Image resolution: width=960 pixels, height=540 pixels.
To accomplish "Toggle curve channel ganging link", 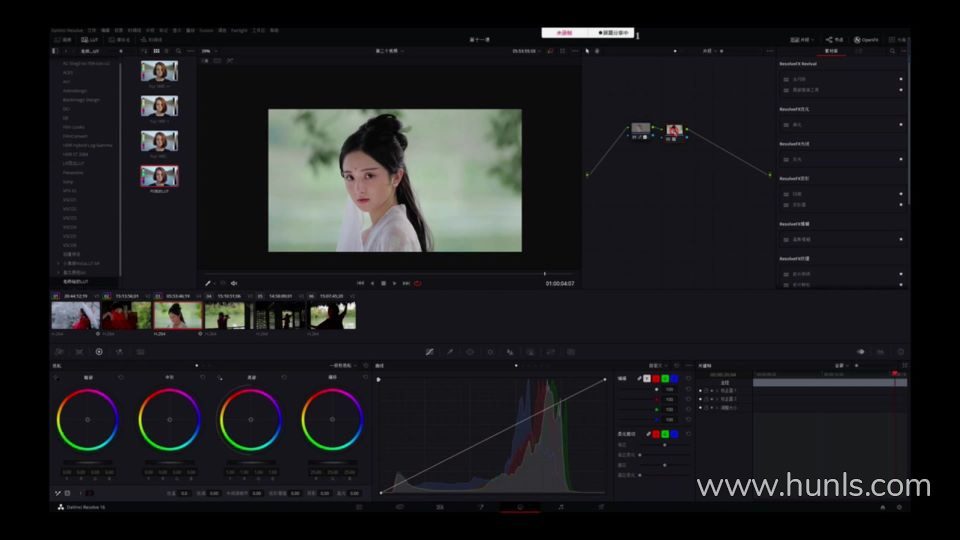I will (639, 379).
